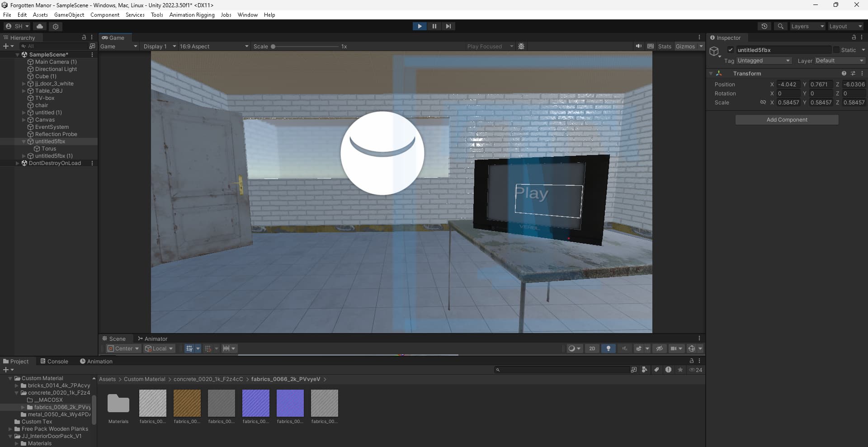
Task: Click the Play button to enter Play mode
Action: (x=420, y=26)
